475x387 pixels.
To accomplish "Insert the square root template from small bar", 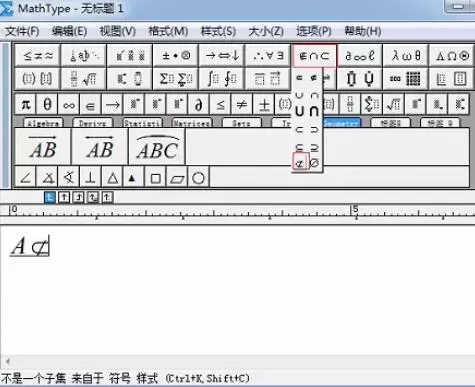I will coord(393,105).
